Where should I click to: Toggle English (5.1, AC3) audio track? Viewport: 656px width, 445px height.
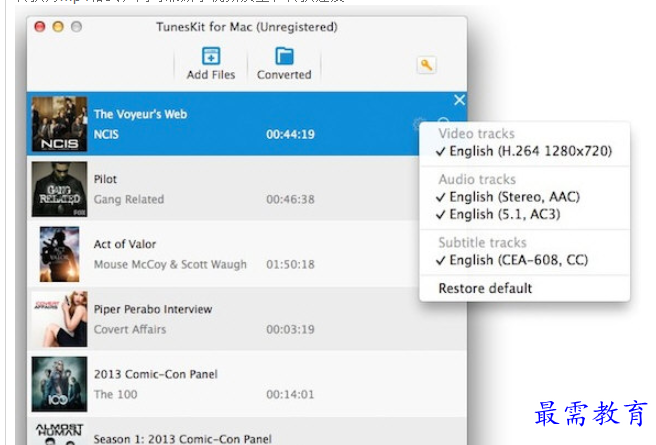coord(498,214)
